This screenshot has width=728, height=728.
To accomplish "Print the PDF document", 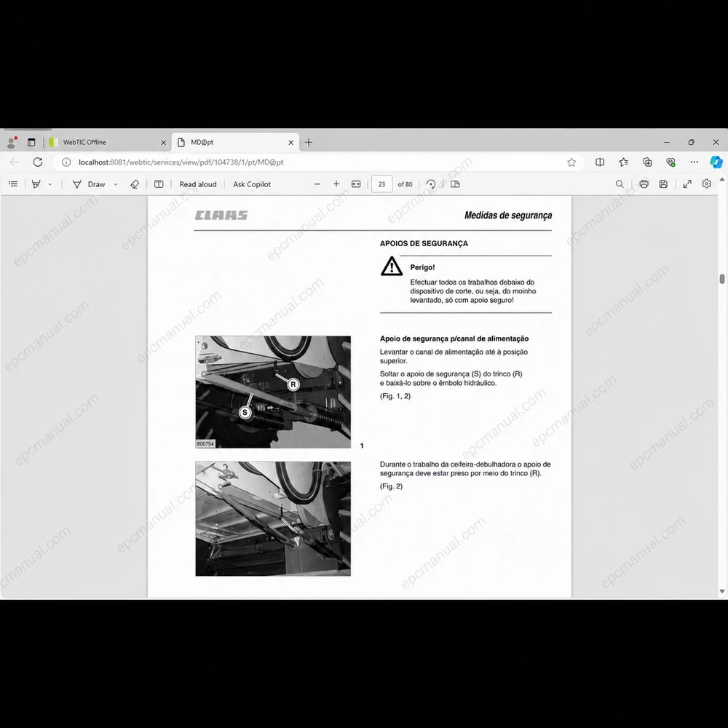I will (644, 184).
